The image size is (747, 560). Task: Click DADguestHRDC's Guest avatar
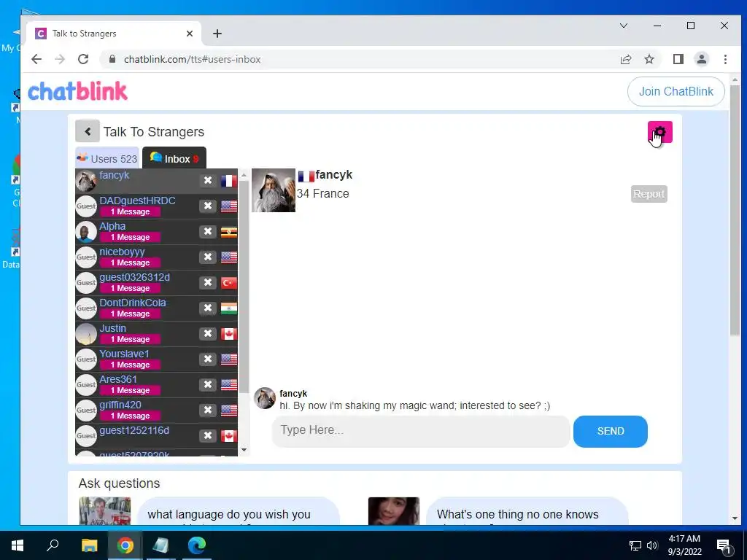point(86,206)
